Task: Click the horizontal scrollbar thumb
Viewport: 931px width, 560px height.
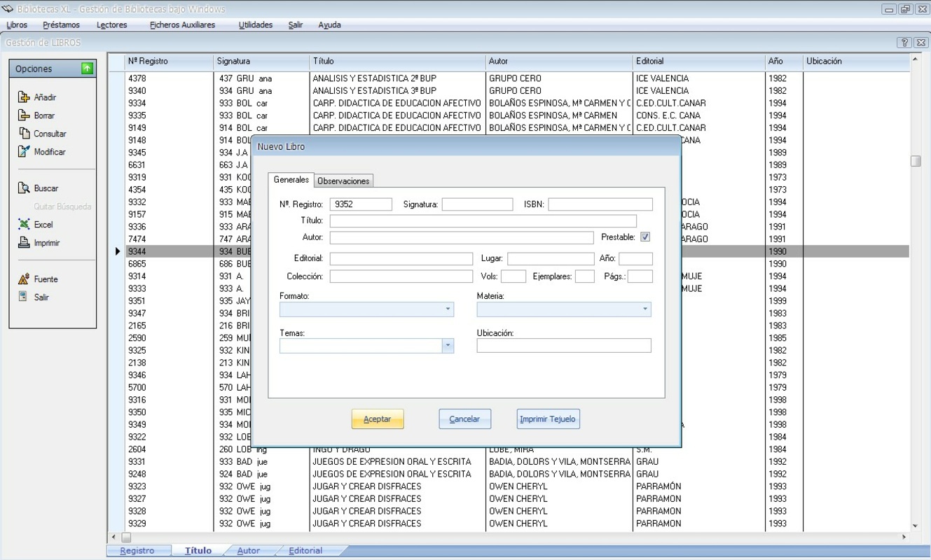Action: click(x=127, y=538)
